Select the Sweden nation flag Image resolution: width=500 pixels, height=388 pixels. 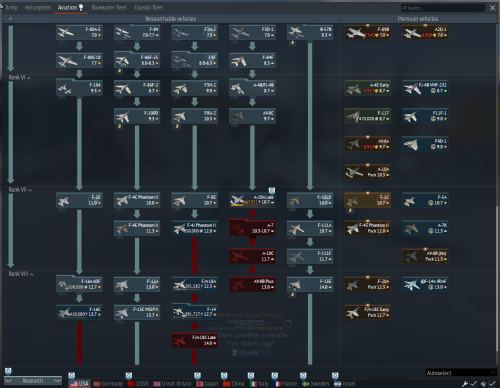(x=315, y=384)
